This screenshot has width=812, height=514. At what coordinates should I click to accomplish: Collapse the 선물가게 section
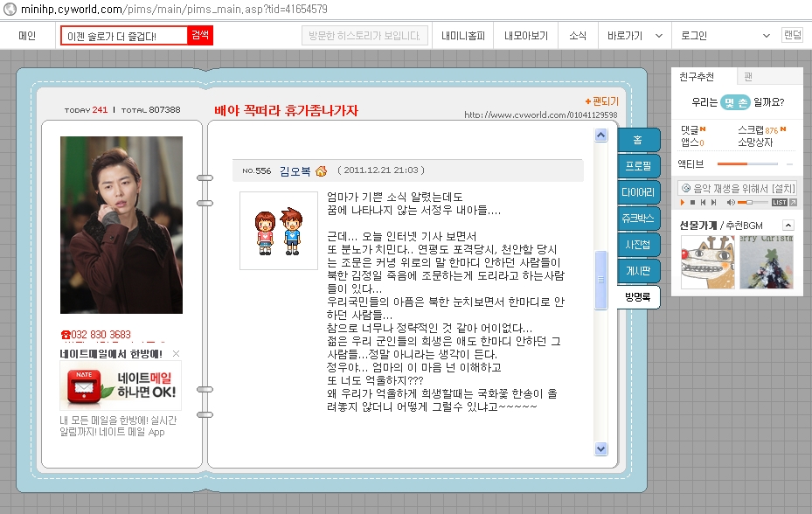click(x=788, y=226)
